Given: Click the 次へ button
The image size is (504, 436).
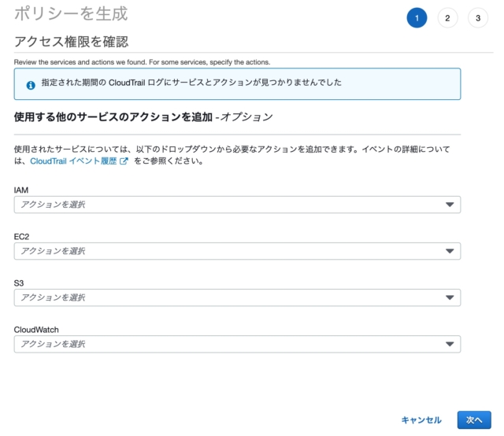Looking at the screenshot, I should 474,420.
